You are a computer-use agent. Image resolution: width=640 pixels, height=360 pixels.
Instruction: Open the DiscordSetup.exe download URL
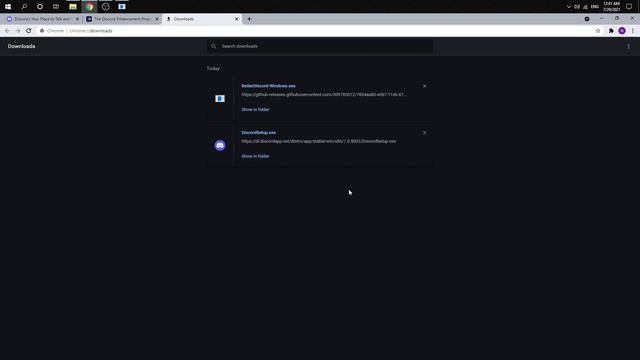(x=318, y=141)
